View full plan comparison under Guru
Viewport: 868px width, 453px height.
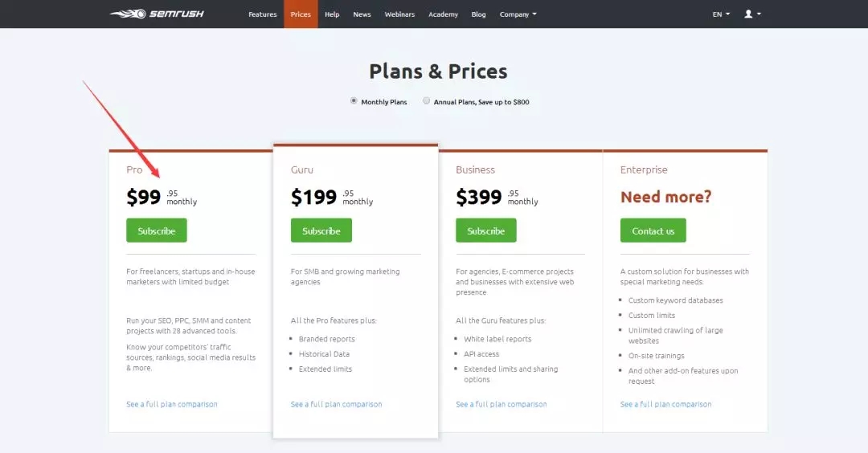(x=337, y=404)
